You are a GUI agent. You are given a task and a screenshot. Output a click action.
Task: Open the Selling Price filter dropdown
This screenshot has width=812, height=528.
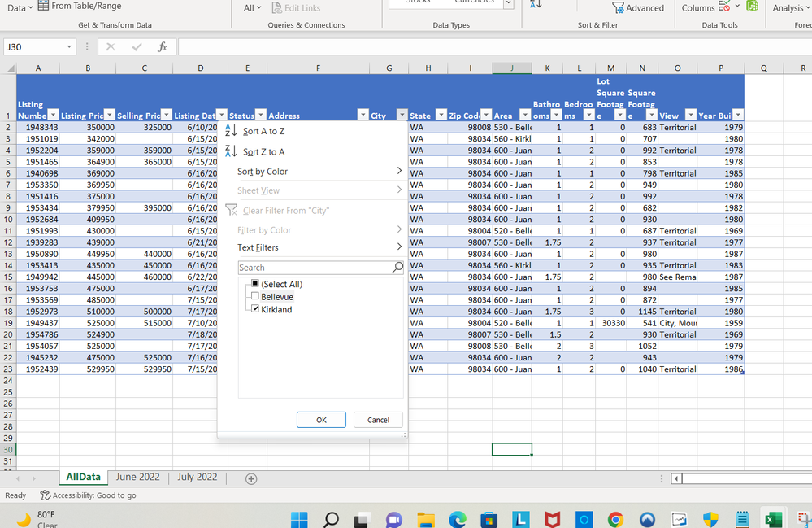coord(167,115)
